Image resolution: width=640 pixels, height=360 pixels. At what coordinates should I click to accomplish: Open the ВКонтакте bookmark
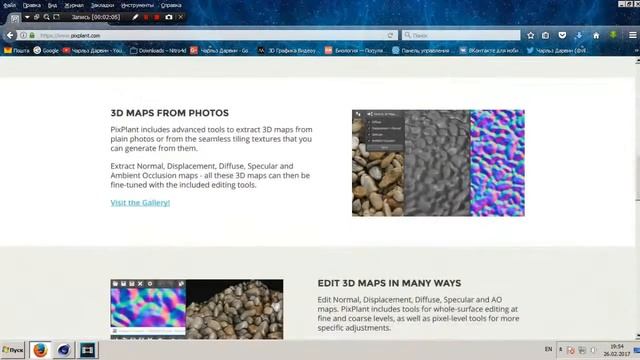(489, 51)
